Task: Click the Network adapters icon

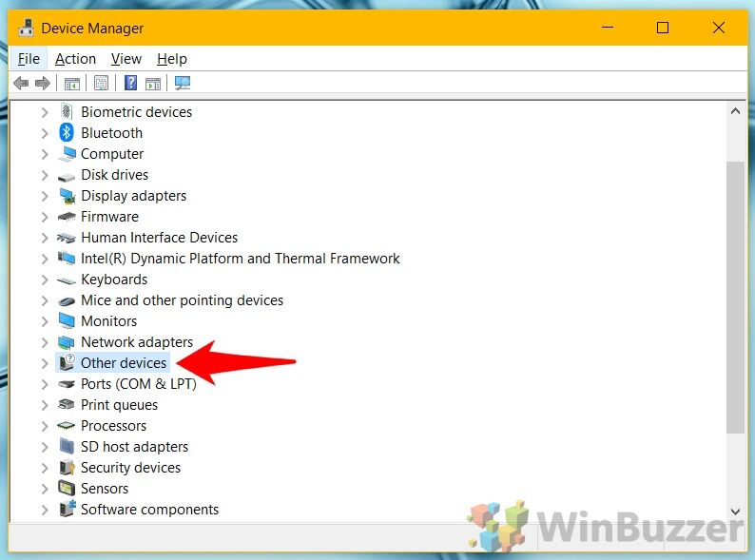Action: pos(67,342)
